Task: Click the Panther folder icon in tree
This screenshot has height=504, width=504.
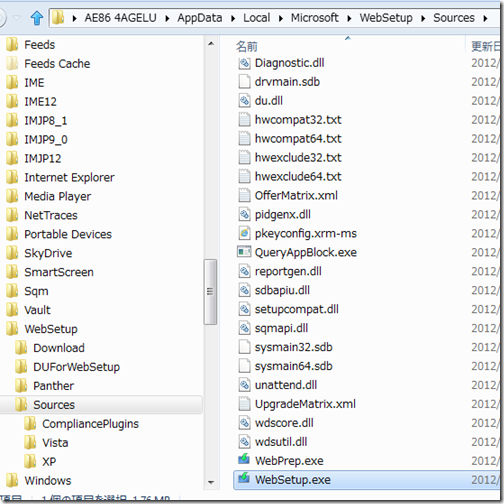Action: tap(21, 385)
